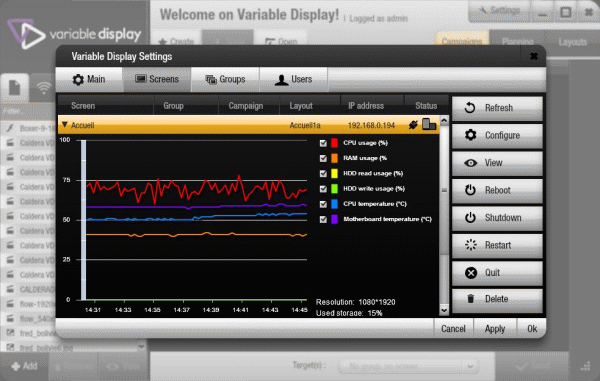Switch to the Main tab
Screen dimensions: 600x381
(89, 80)
